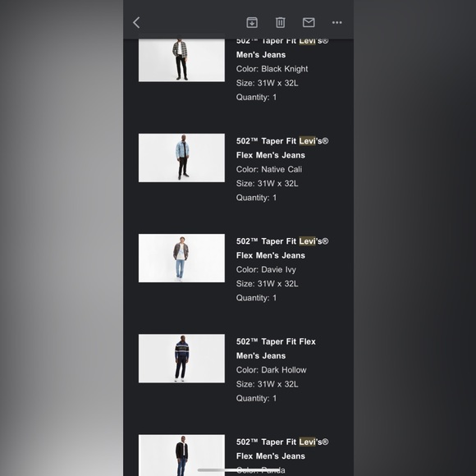This screenshot has width=476, height=476.
Task: Go back with the left chevron arrow
Action: click(x=136, y=22)
